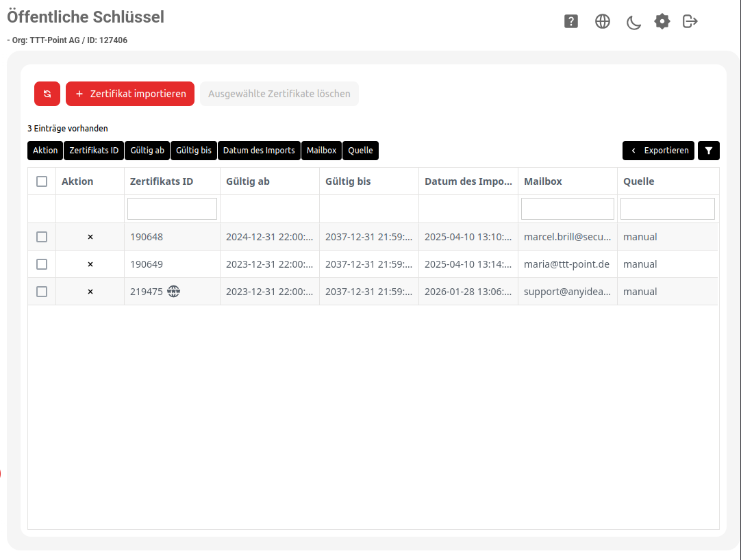Expand the Exportieren dropdown
741x560 pixels.
(658, 151)
